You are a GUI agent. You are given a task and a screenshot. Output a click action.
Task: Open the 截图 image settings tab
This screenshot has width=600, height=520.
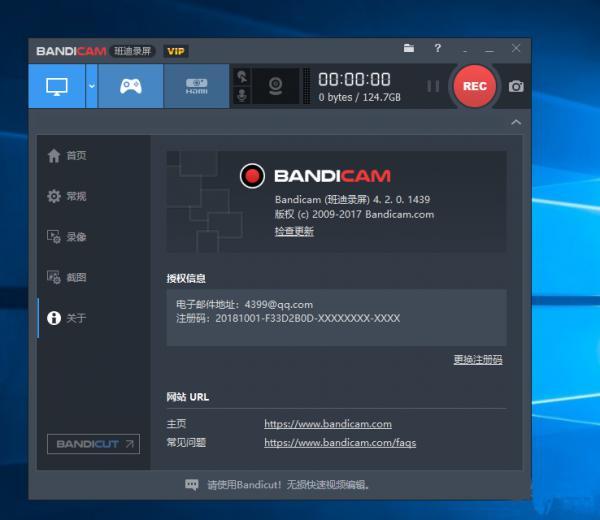pos(67,277)
